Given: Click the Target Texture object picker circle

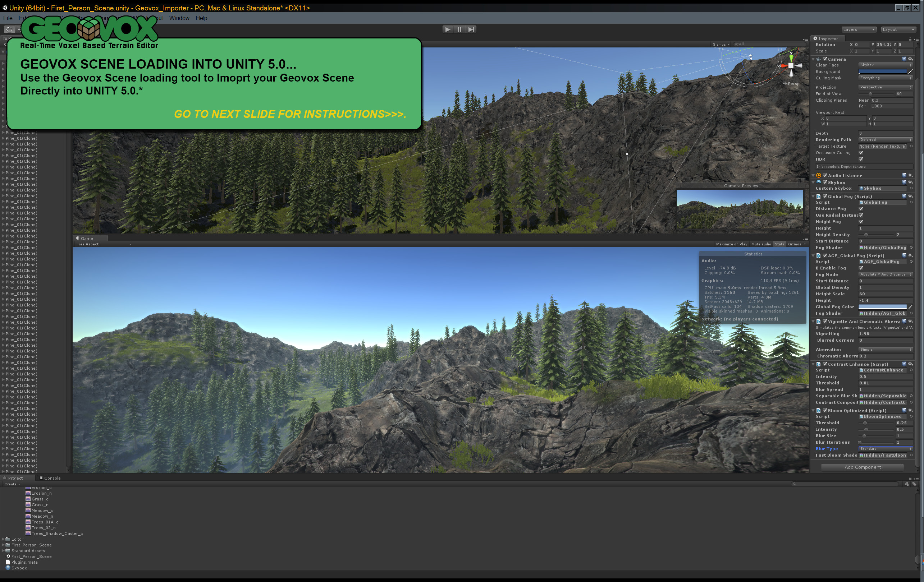Looking at the screenshot, I should click(x=911, y=146).
